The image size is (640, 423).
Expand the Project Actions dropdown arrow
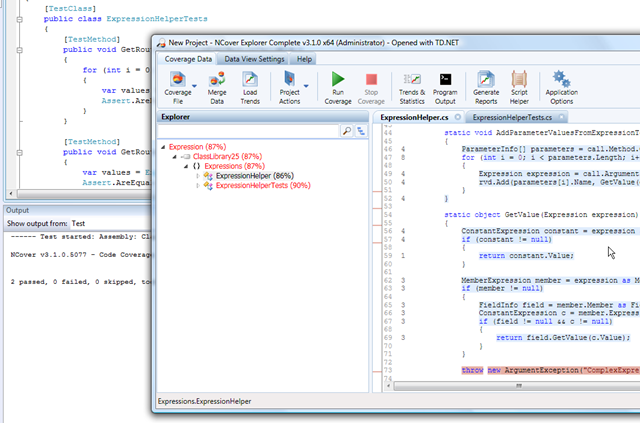pos(306,86)
